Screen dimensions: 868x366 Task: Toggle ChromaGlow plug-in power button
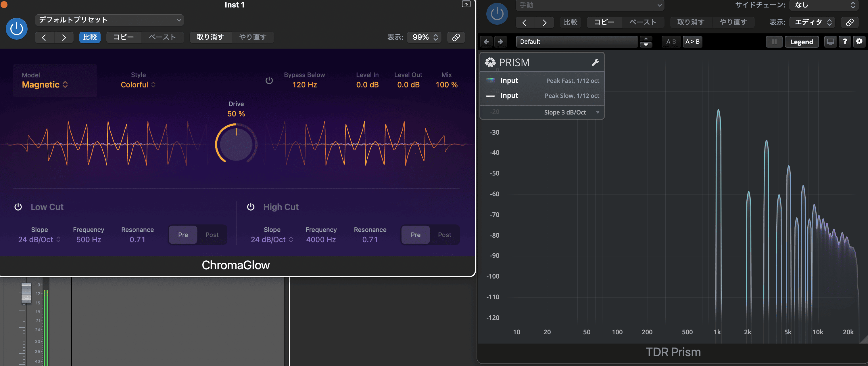tap(16, 29)
